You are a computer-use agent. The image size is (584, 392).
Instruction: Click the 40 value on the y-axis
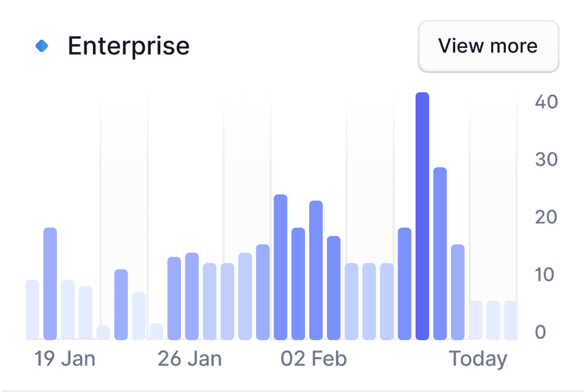click(546, 102)
